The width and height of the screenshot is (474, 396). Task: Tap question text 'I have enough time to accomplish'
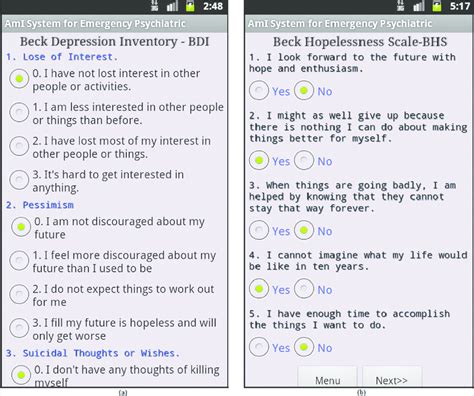pos(350,319)
